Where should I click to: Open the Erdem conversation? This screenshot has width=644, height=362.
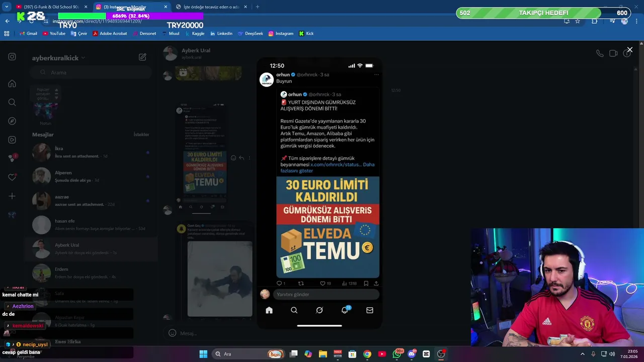coord(91,273)
